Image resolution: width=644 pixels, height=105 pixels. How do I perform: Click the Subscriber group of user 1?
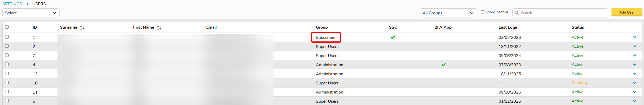326,38
